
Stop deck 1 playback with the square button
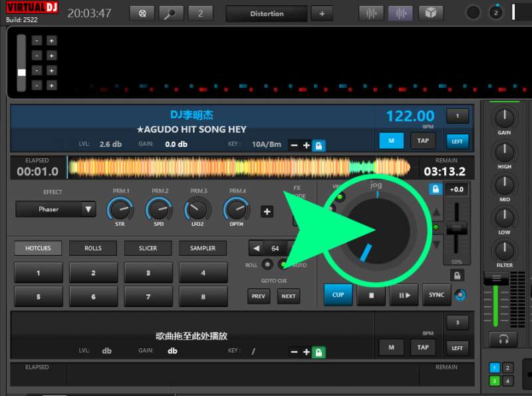tap(371, 295)
